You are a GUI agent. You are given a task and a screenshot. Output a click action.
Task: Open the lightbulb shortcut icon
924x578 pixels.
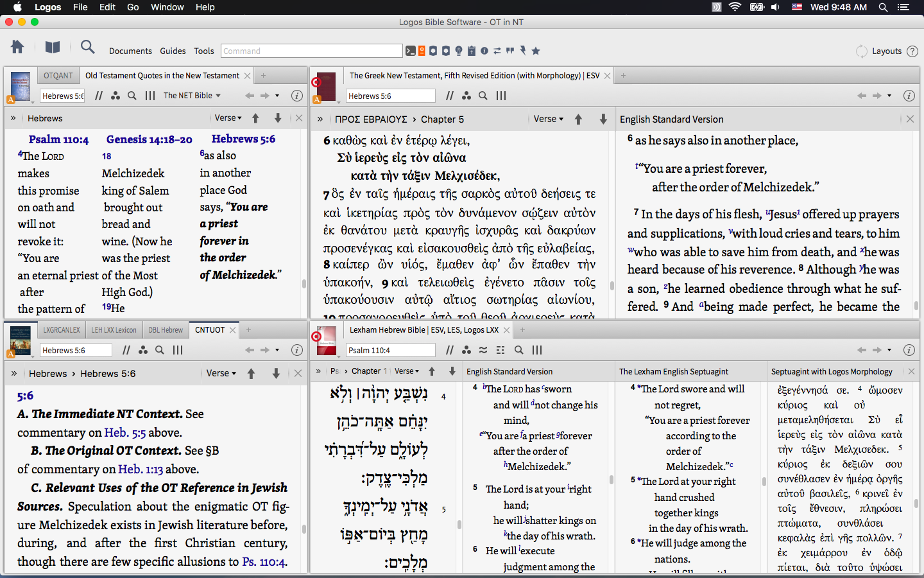click(x=459, y=51)
